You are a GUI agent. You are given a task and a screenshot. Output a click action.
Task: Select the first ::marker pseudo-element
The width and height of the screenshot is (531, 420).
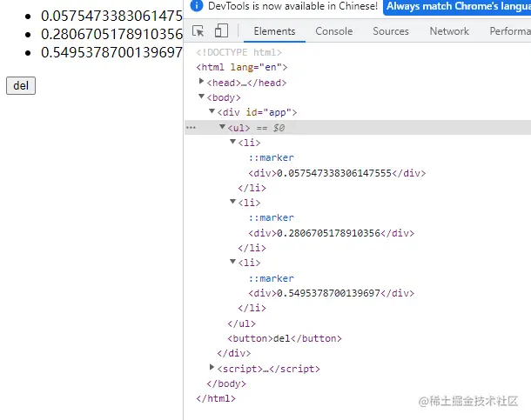pyautogui.click(x=271, y=157)
